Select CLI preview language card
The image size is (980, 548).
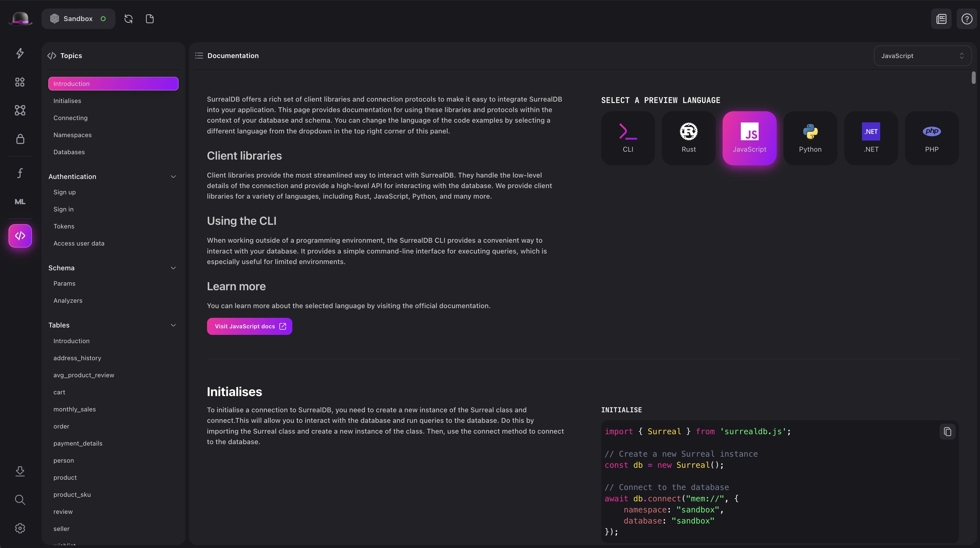[628, 138]
